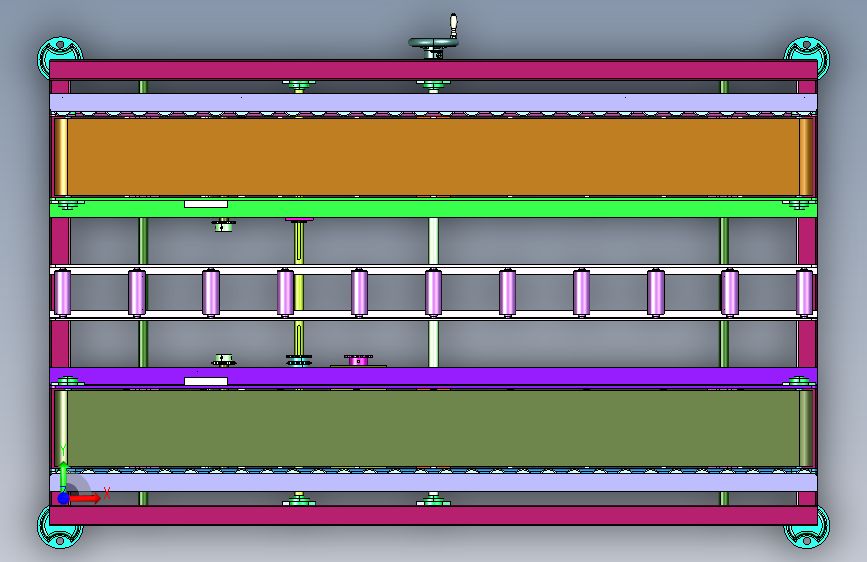Click the red X axis arrow of triad
867x562 pixels.
point(86,498)
